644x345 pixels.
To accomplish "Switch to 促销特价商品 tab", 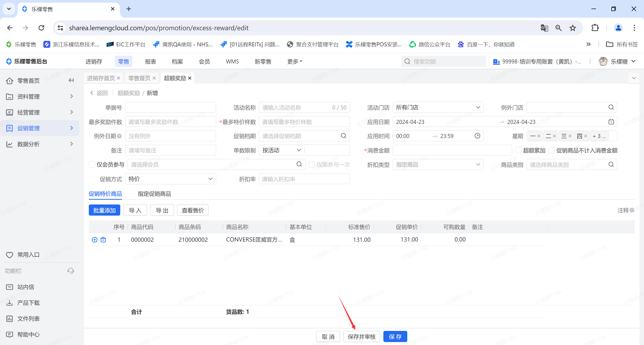I will pyautogui.click(x=105, y=194).
